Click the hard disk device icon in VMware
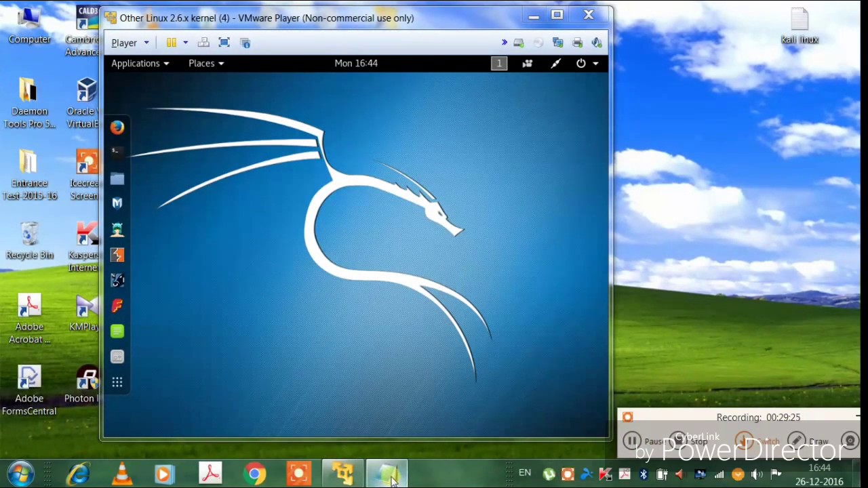This screenshot has height=488, width=868. 519,43
